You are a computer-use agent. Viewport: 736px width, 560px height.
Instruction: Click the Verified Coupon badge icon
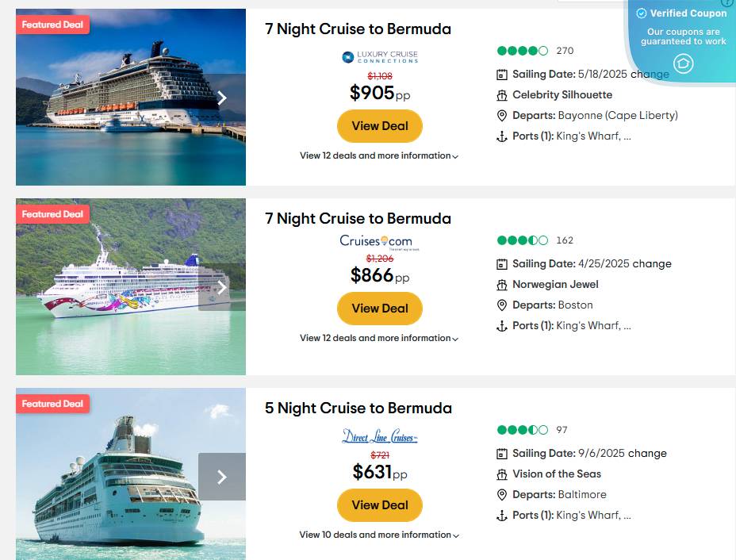click(683, 63)
